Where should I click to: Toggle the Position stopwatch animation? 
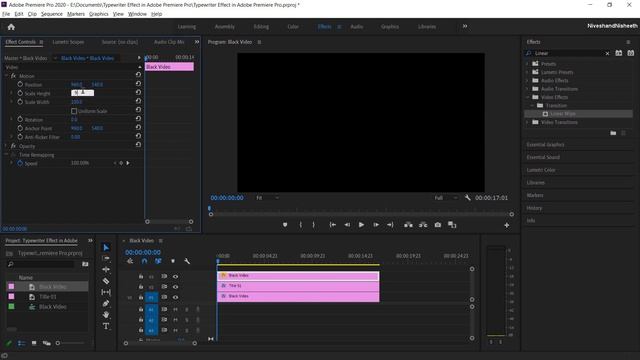(20, 84)
